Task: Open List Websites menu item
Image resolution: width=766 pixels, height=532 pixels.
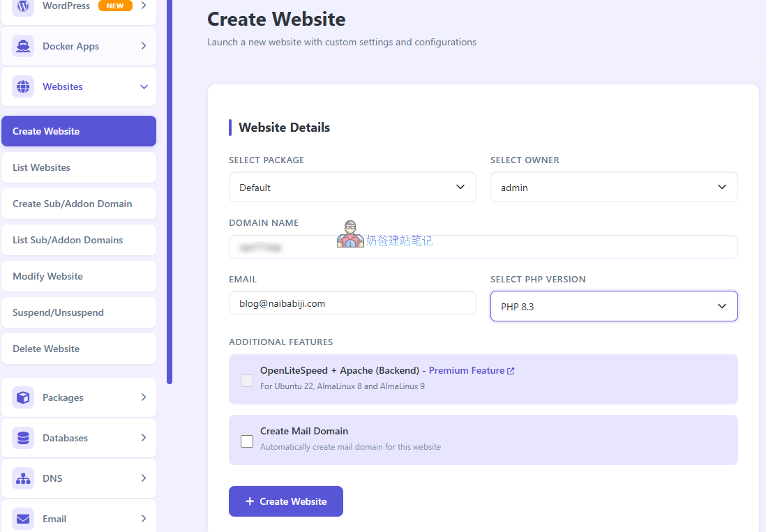Action: click(x=42, y=167)
